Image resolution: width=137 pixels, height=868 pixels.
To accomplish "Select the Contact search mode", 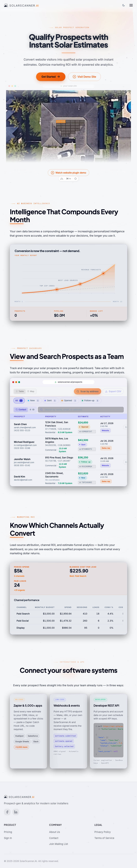I will [21, 409].
